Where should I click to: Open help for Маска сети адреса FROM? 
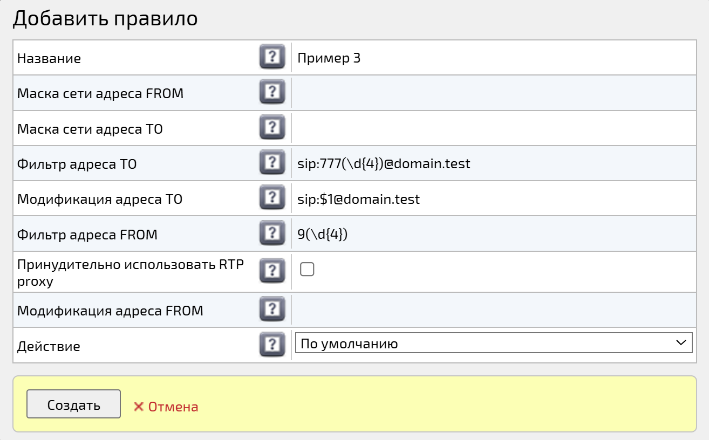(x=272, y=93)
